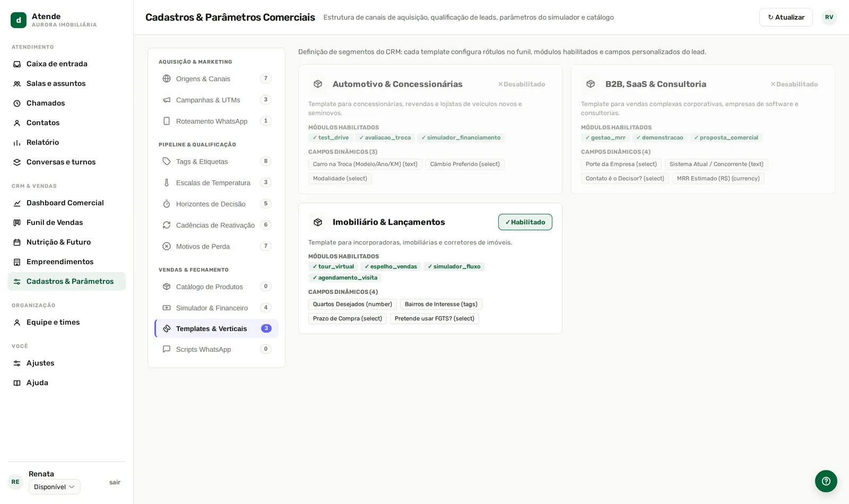The height and width of the screenshot is (504, 849).
Task: Enable the B2B, SaaS & Consultoria template
Action: click(x=794, y=84)
